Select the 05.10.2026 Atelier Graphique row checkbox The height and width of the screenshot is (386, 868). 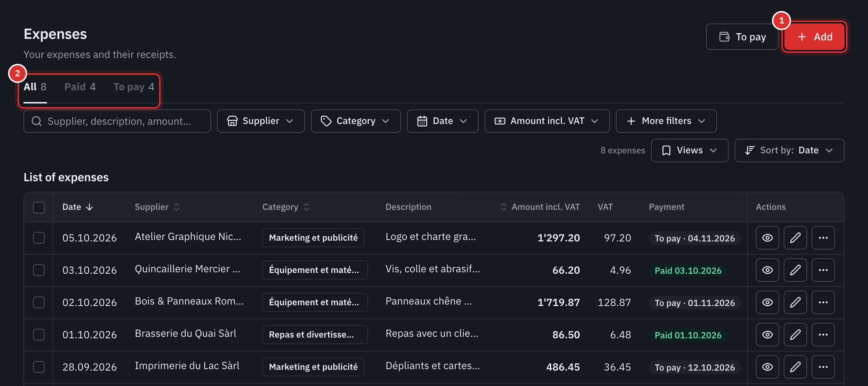tap(39, 238)
